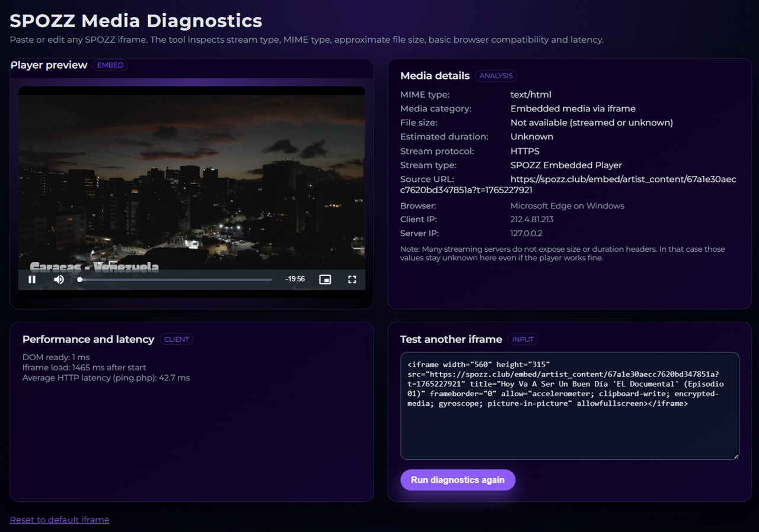Click the spozz.club Source URL value
This screenshot has height=532, width=759.
623,180
